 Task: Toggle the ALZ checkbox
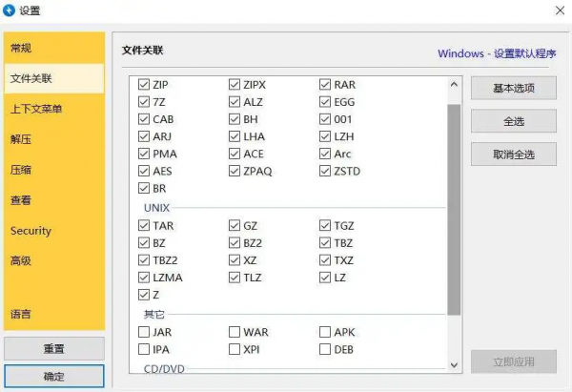(235, 102)
